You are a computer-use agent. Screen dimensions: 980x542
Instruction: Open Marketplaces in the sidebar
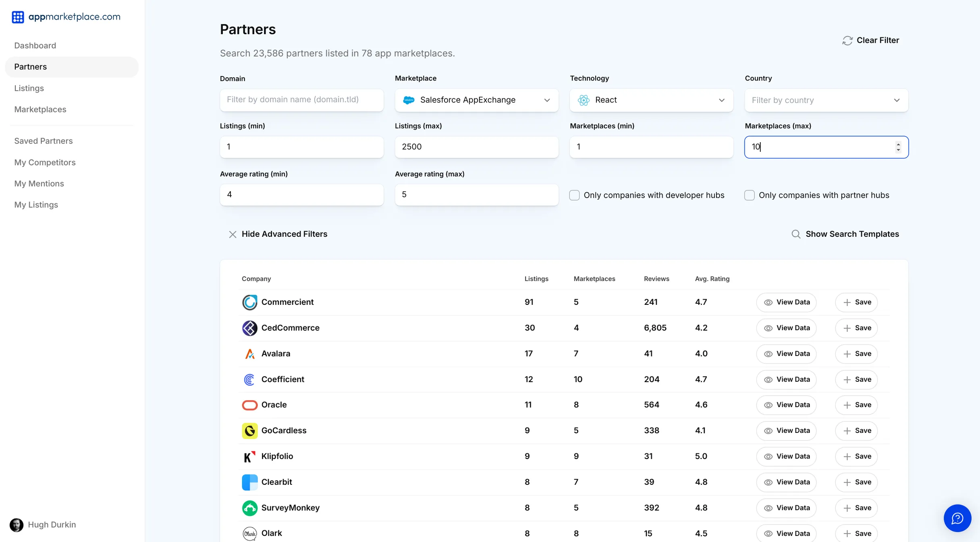coord(40,110)
